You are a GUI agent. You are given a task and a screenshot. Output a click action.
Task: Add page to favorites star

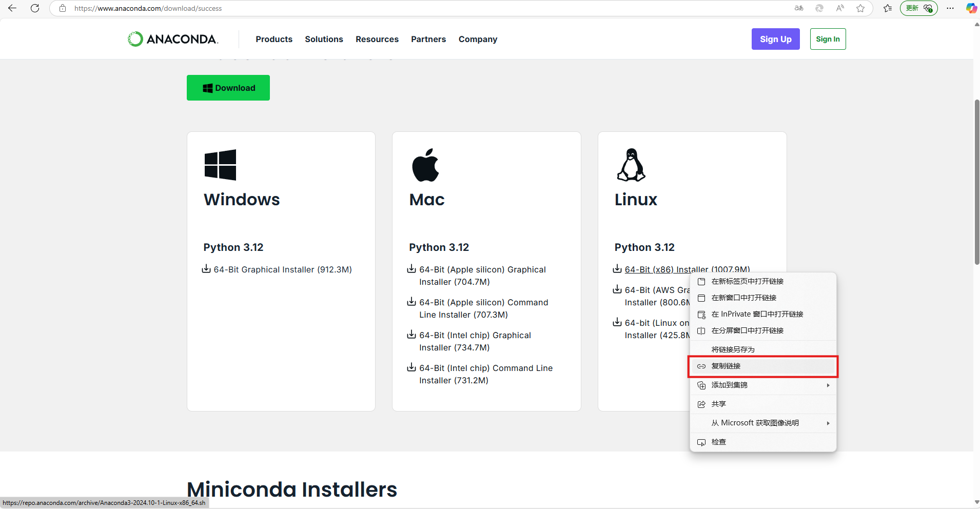(860, 8)
